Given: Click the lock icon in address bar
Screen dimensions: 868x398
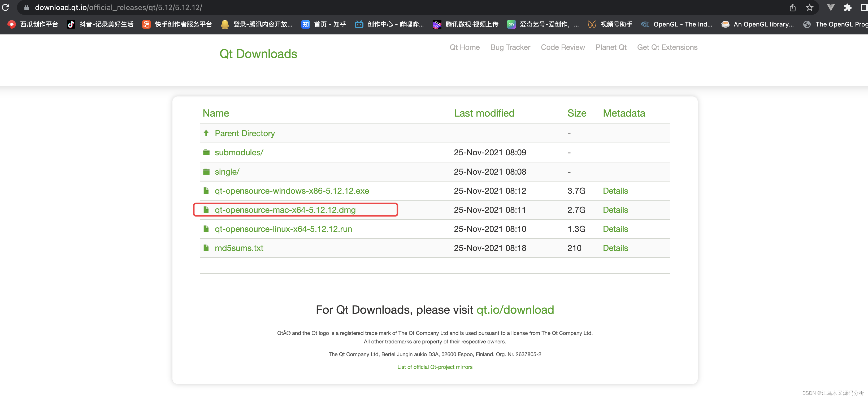Looking at the screenshot, I should click(26, 7).
